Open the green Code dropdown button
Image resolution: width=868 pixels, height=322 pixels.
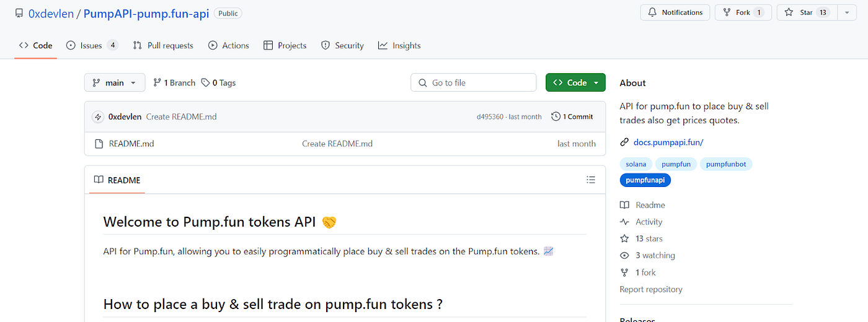click(575, 82)
